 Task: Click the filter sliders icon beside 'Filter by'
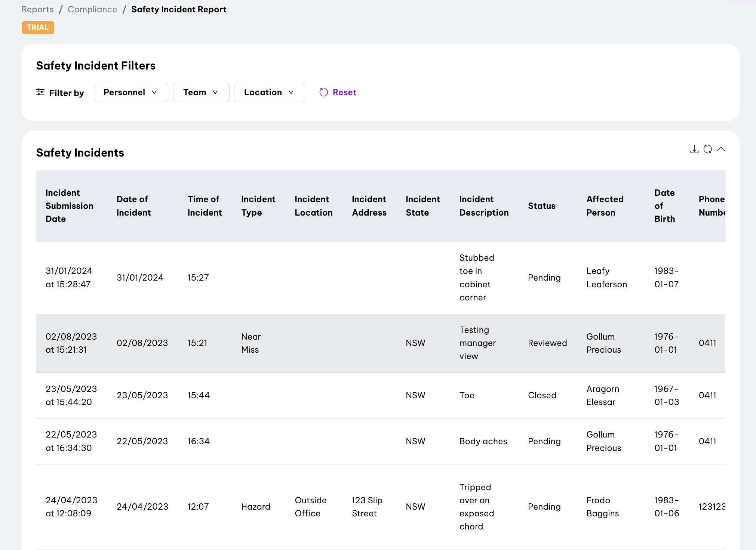pyautogui.click(x=40, y=92)
